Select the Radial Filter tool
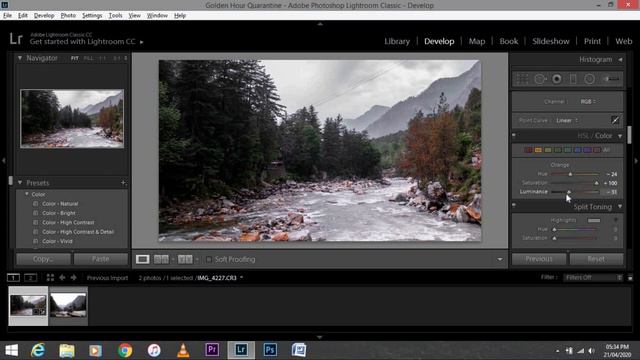The image size is (640, 360). (589, 79)
